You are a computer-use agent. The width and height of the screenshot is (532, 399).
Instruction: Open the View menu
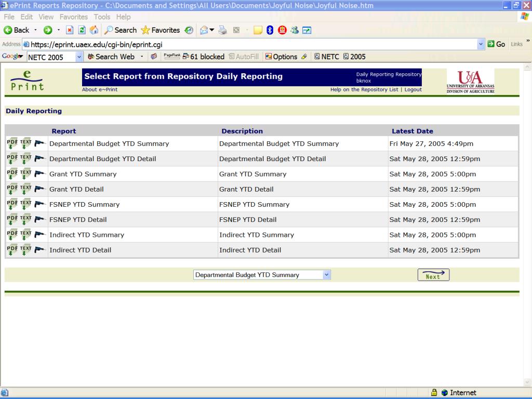click(x=46, y=17)
